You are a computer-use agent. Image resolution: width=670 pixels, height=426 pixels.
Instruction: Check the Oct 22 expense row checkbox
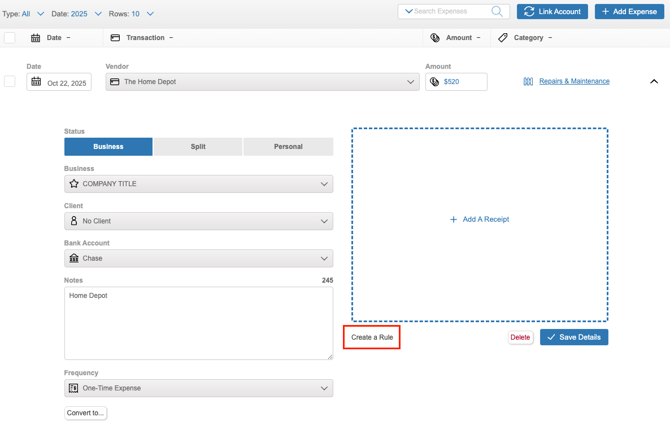pyautogui.click(x=10, y=81)
